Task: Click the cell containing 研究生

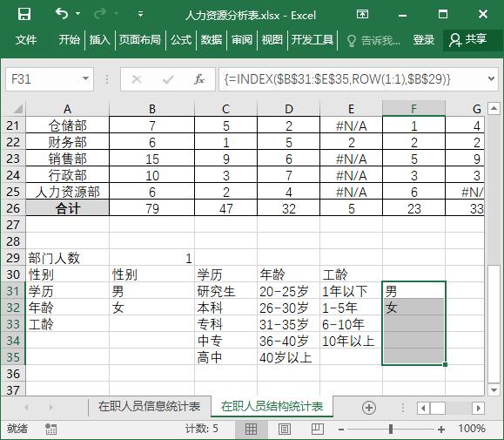Action: coord(225,291)
